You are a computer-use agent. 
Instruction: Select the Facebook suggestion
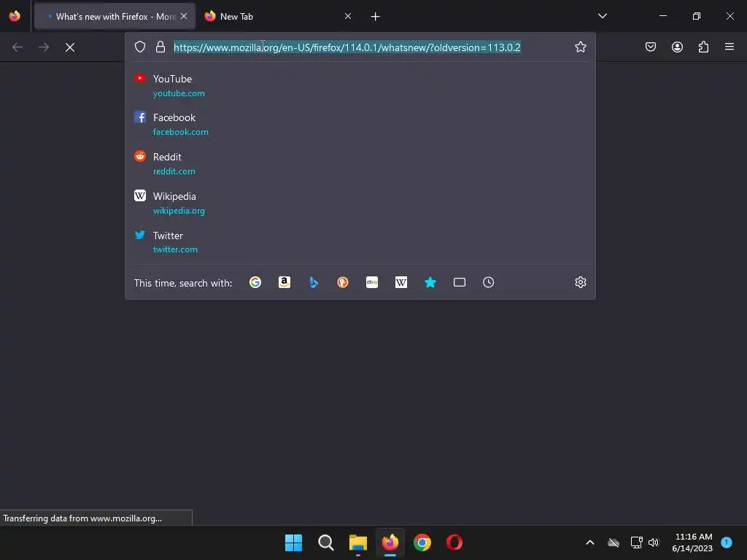click(360, 124)
